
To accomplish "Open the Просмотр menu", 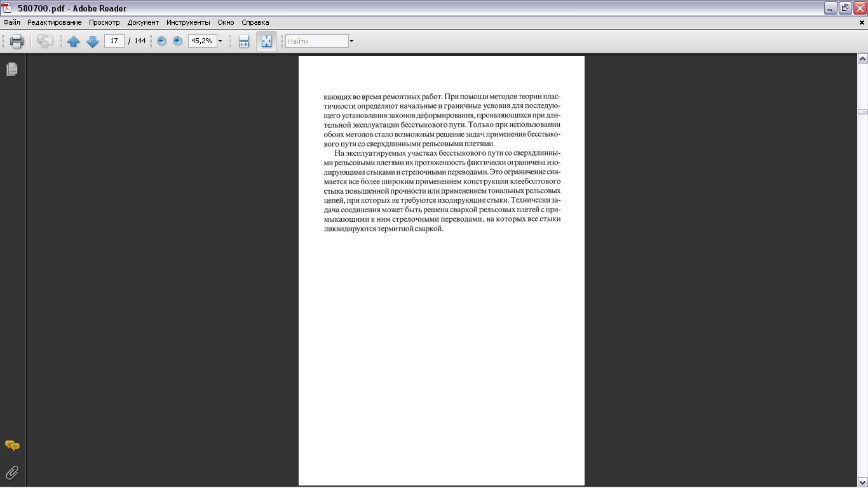I will point(104,22).
